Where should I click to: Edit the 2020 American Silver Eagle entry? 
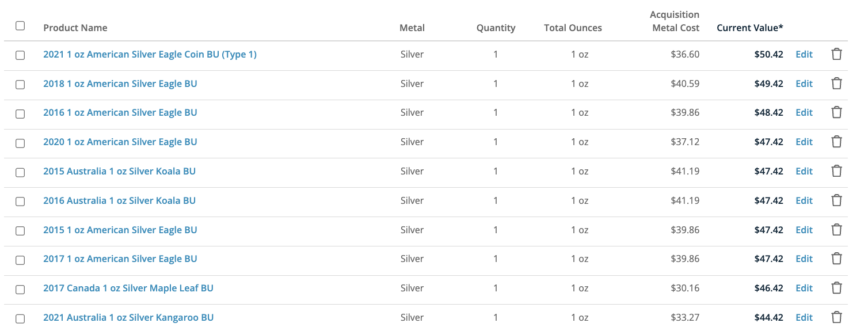pyautogui.click(x=804, y=142)
